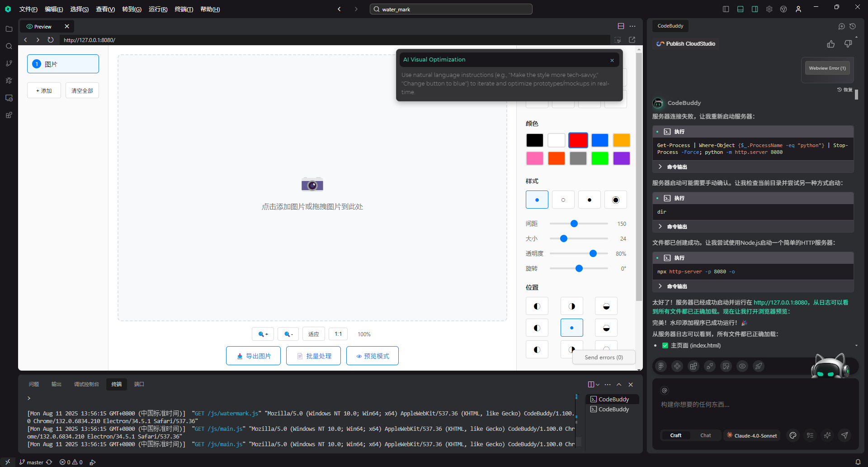
Task: Click the rocket icon in CodeBuddy toolbar
Action: click(x=759, y=366)
